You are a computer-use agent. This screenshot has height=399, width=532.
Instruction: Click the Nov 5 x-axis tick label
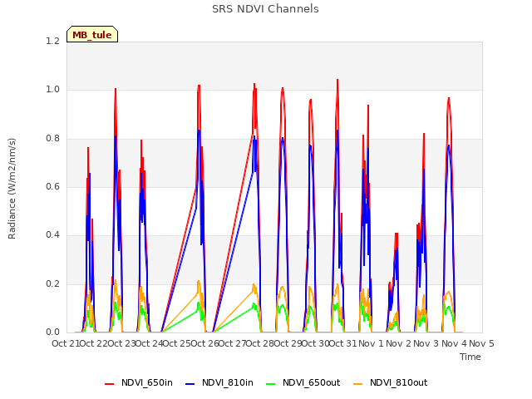pyautogui.click(x=482, y=343)
